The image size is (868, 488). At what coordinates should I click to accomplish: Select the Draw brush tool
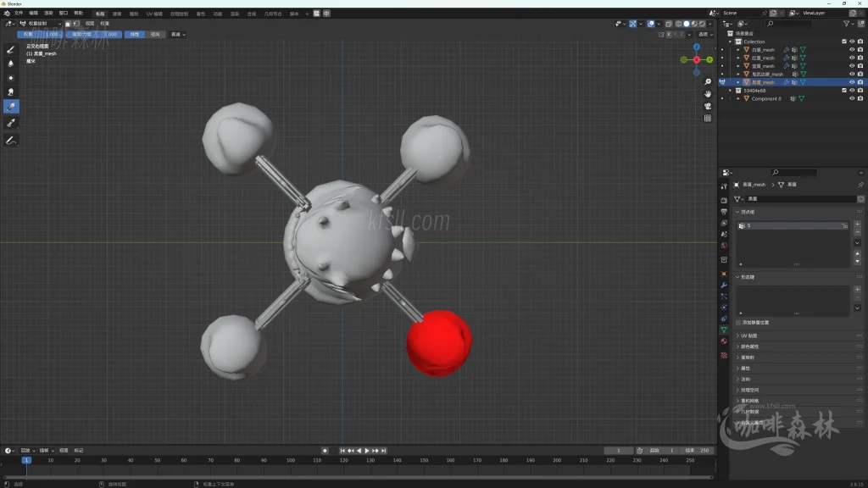(x=12, y=49)
